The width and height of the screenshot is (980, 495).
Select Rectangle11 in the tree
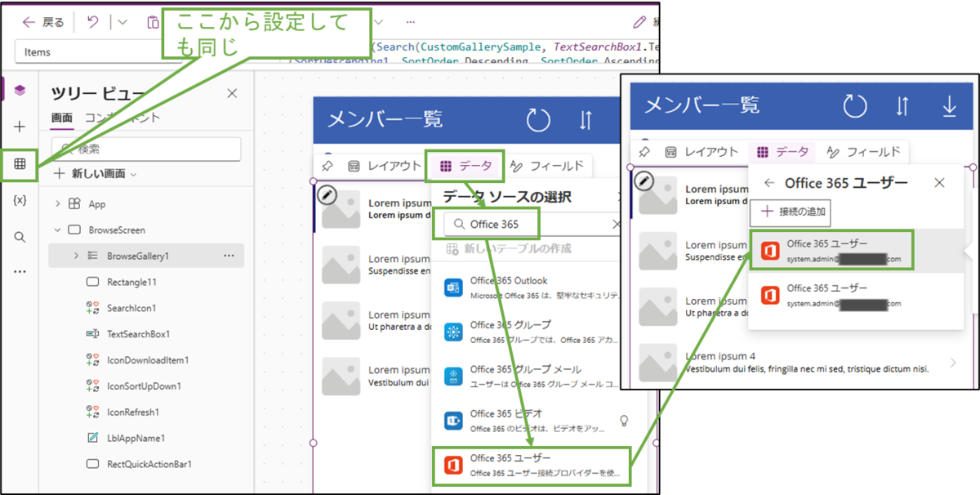coord(131,282)
